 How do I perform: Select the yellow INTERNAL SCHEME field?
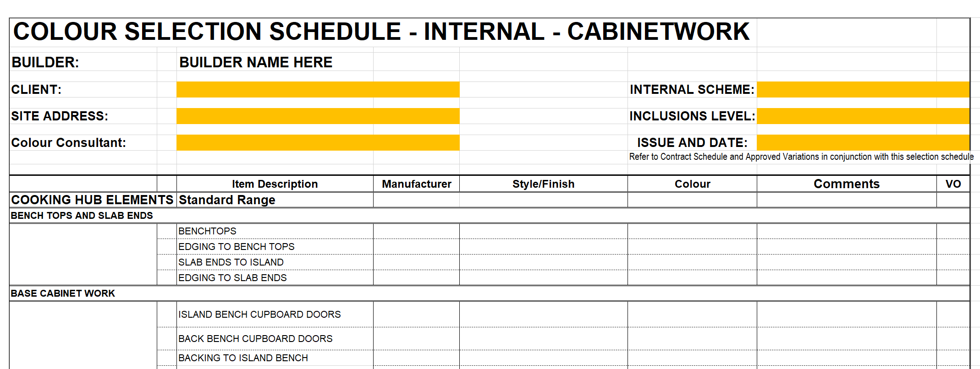click(863, 90)
